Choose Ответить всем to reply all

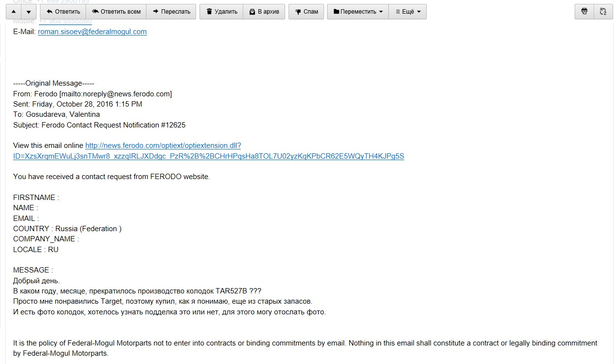tap(116, 12)
